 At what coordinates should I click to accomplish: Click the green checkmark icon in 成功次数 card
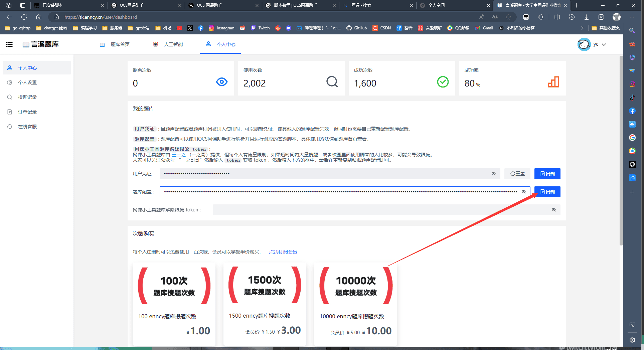pos(443,82)
